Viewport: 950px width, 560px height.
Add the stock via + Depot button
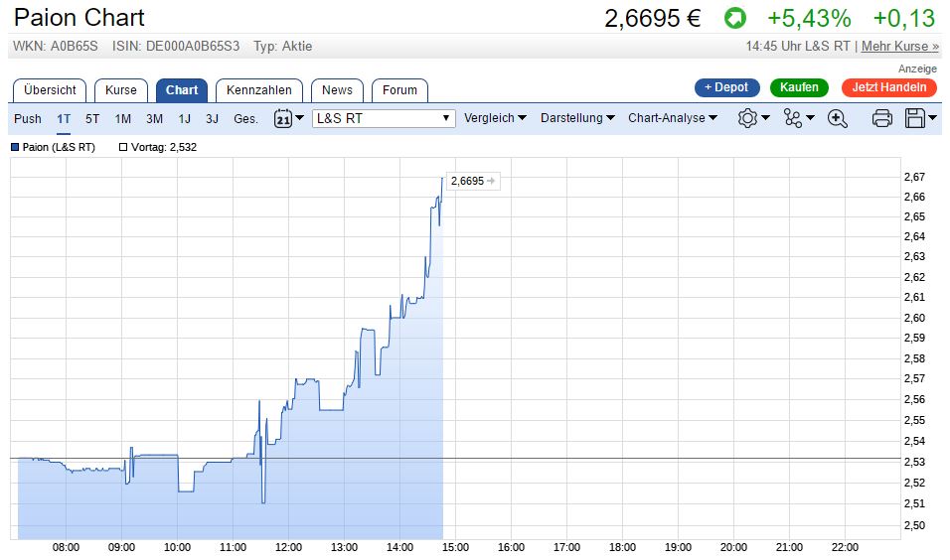[727, 87]
